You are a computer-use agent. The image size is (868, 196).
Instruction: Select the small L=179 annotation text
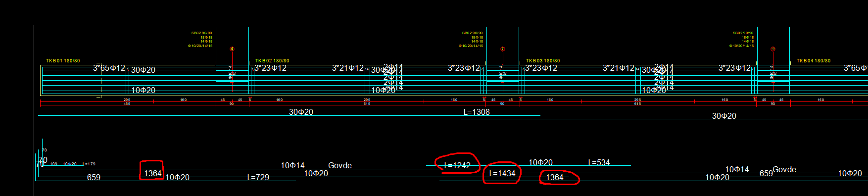[x=89, y=164]
